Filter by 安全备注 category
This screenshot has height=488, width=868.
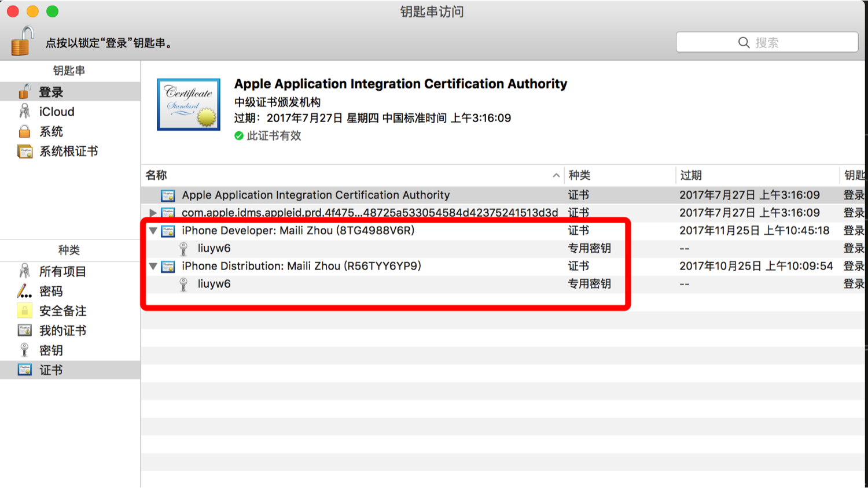(62, 310)
